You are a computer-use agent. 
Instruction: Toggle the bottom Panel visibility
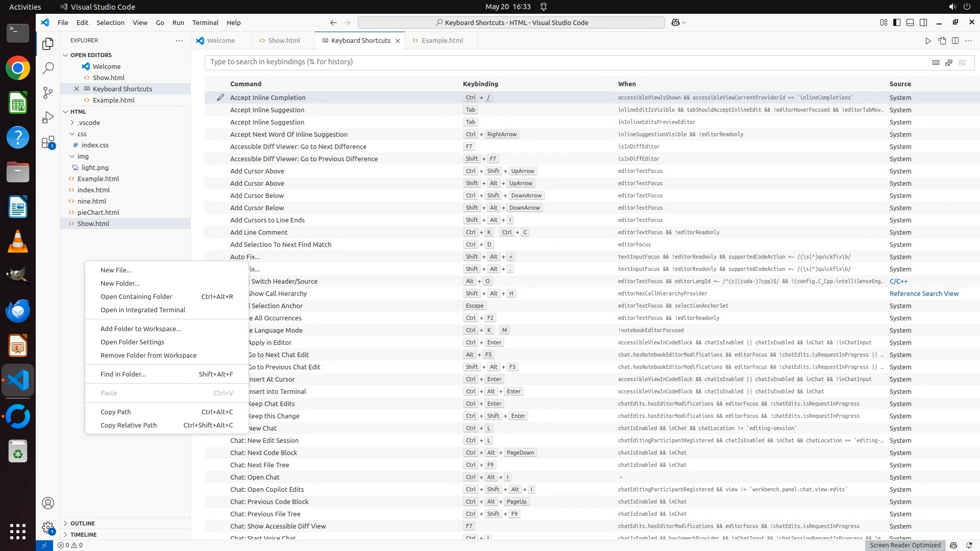(910, 22)
